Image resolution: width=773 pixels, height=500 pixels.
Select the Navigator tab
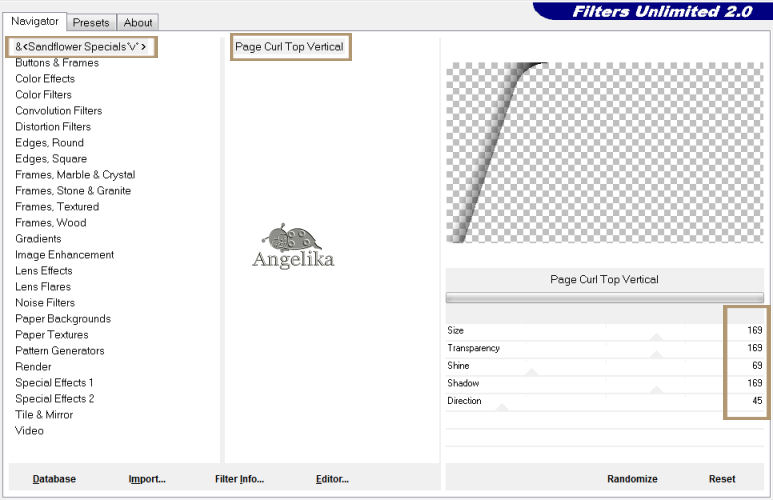tap(35, 21)
